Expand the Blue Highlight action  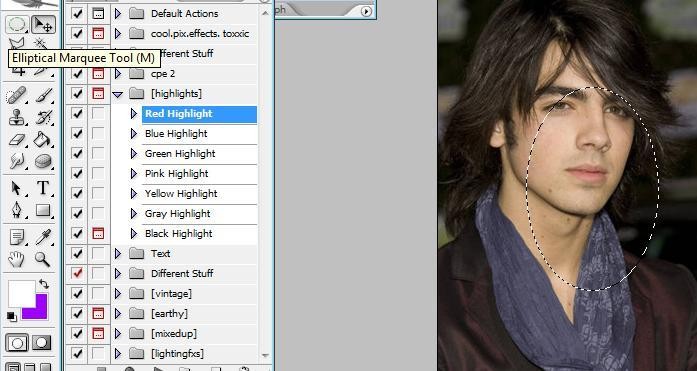(x=134, y=133)
